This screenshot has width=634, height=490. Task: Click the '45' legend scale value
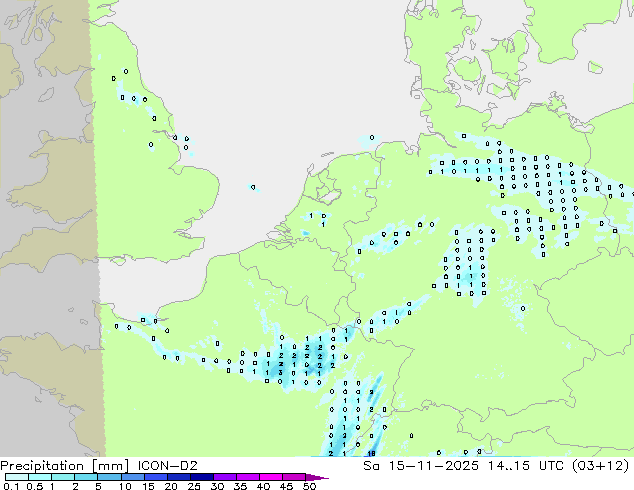[286, 486]
